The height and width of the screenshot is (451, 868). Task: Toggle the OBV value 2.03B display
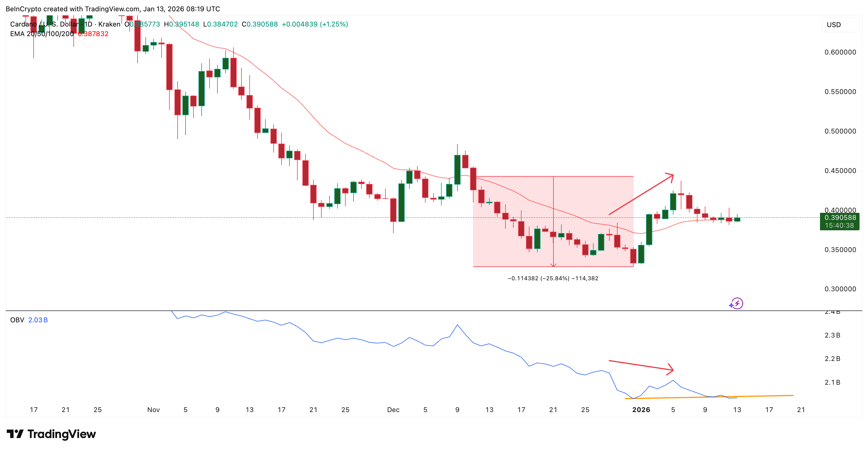(x=38, y=320)
